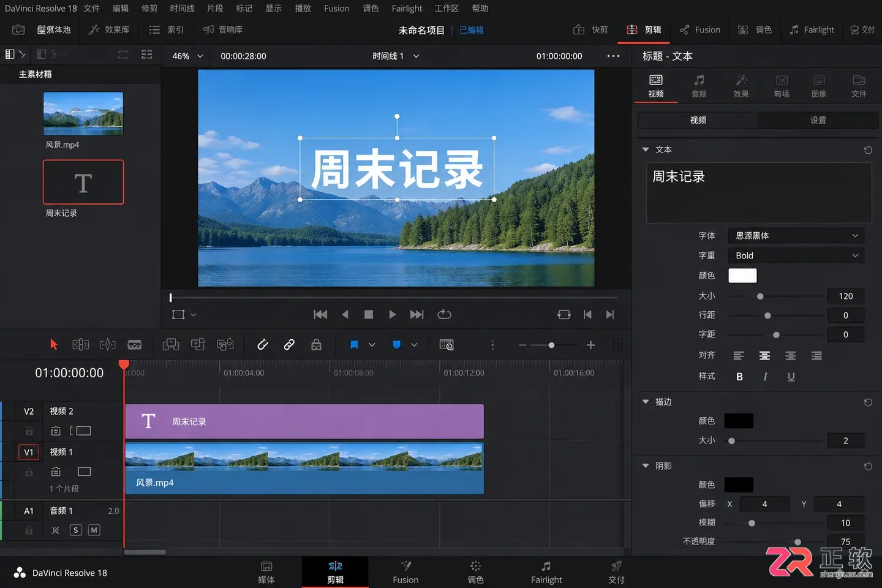This screenshot has height=588, width=882.
Task: Select the 风景.mp4 thumbnail in media pool
Action: click(83, 113)
